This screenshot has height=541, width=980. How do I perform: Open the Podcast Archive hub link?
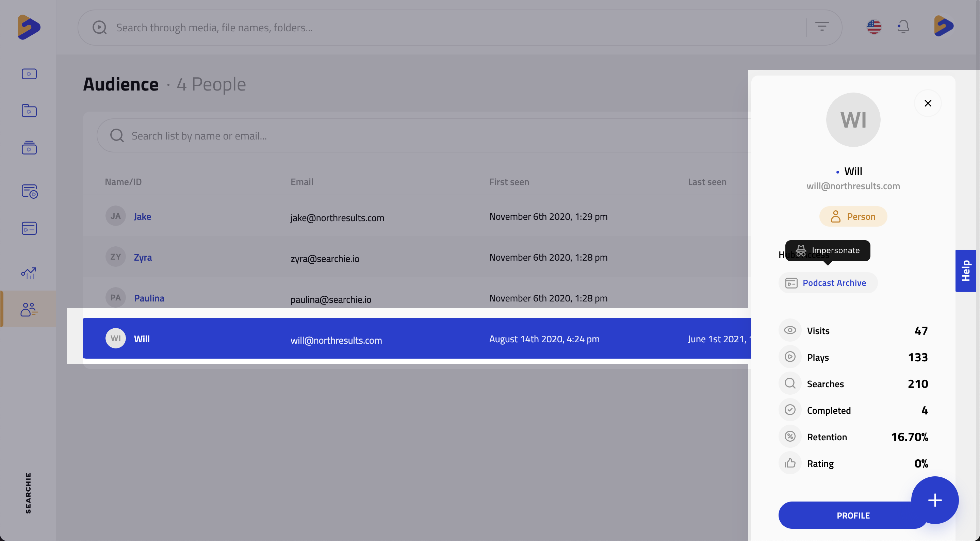[x=828, y=283]
